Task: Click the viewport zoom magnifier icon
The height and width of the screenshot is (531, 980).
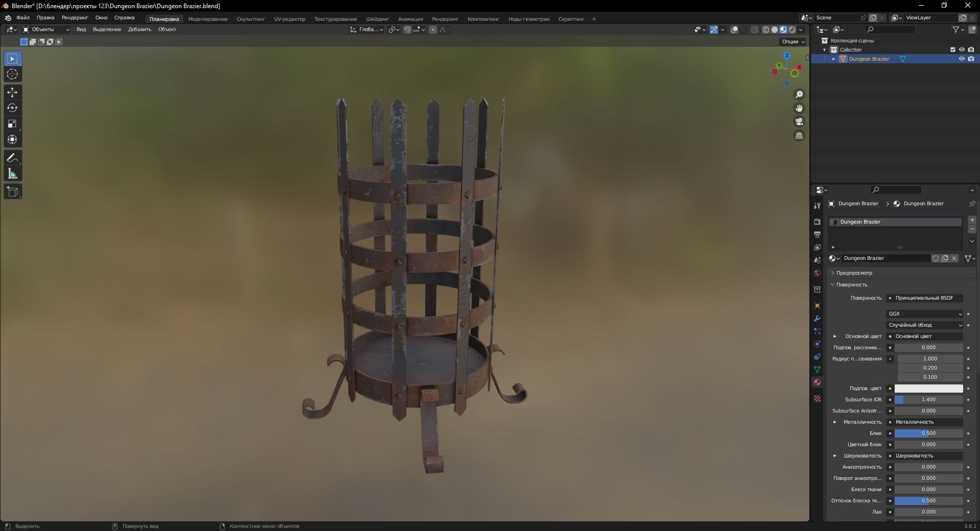Action: tap(799, 94)
